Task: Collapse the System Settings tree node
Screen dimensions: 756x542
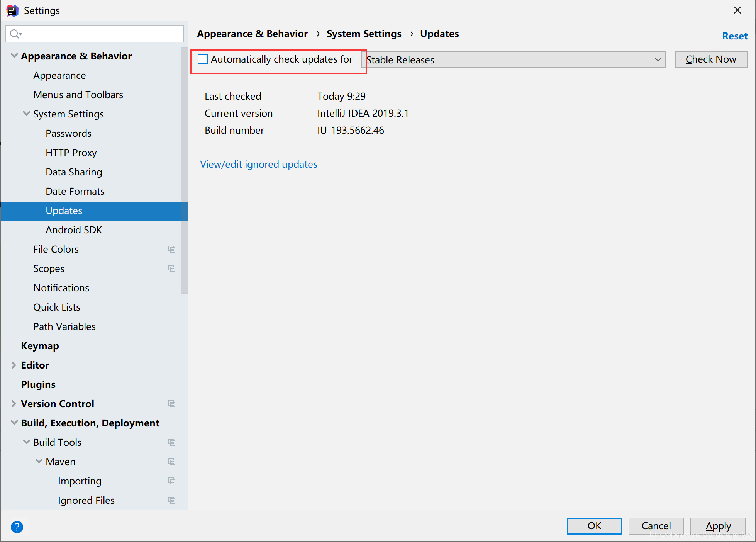Action: click(26, 114)
